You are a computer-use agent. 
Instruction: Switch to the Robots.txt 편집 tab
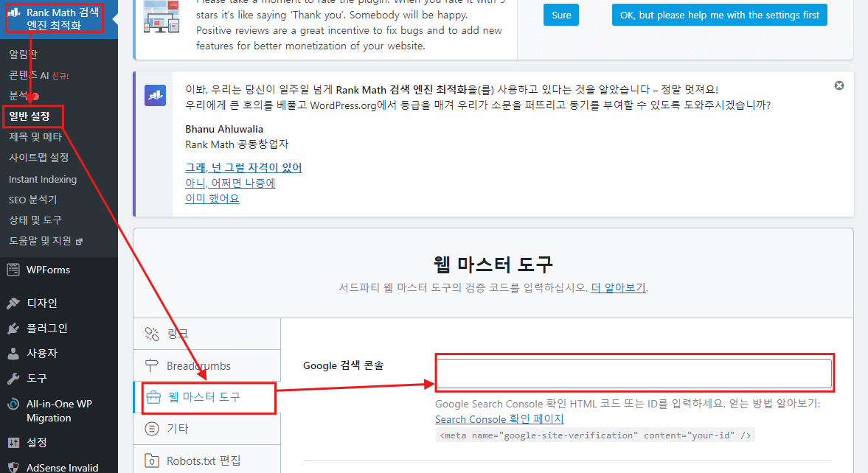(207, 460)
